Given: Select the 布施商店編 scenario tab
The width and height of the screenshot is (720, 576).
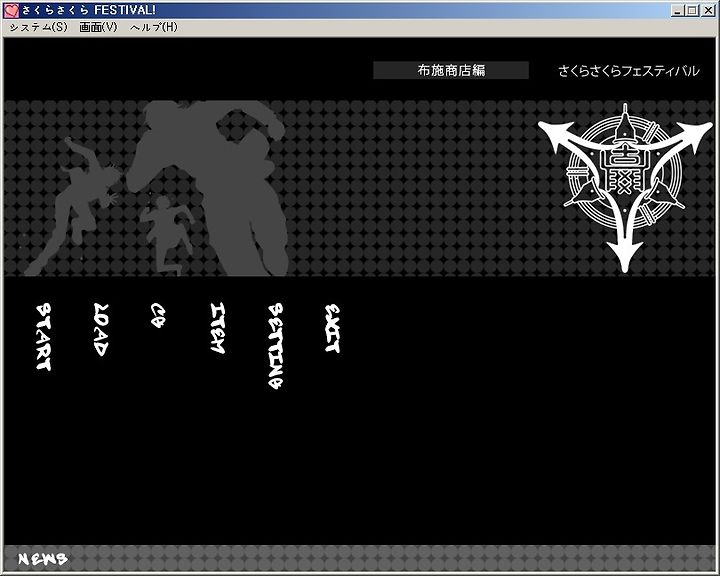Looking at the screenshot, I should [451, 70].
